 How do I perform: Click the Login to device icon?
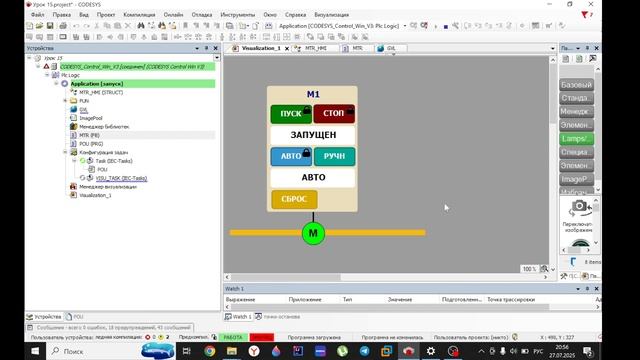[413, 26]
